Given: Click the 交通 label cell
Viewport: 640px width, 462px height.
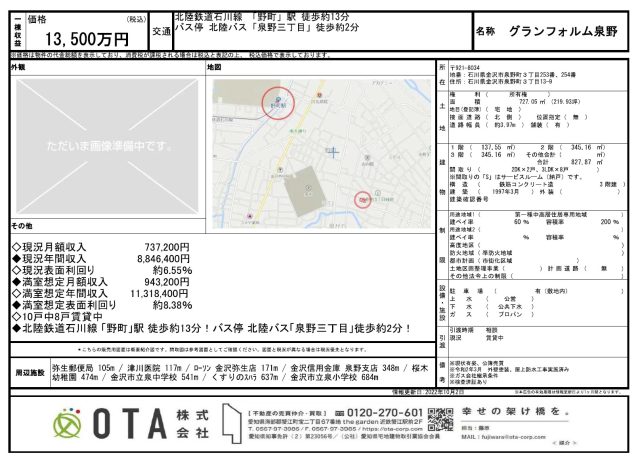Looking at the screenshot, I should [x=161, y=31].
